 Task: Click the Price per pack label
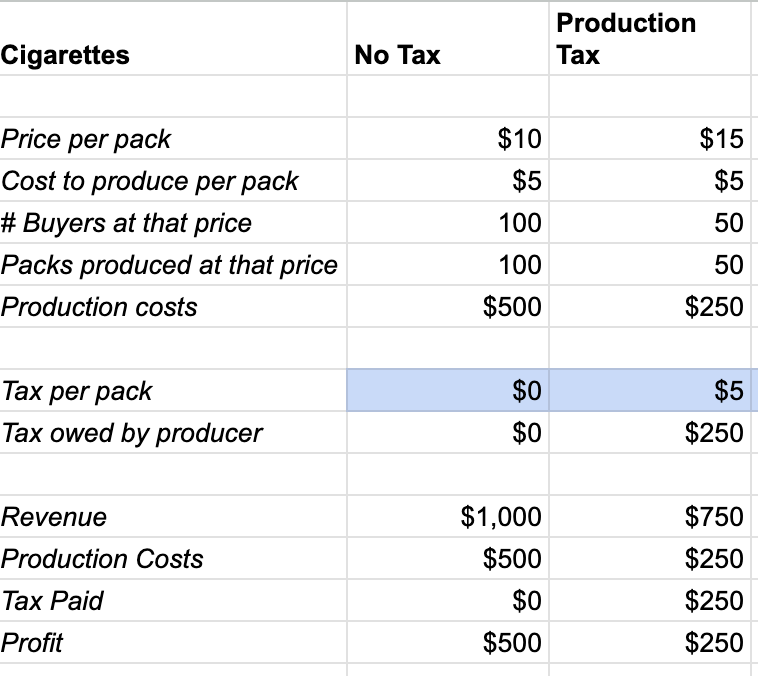coord(86,139)
